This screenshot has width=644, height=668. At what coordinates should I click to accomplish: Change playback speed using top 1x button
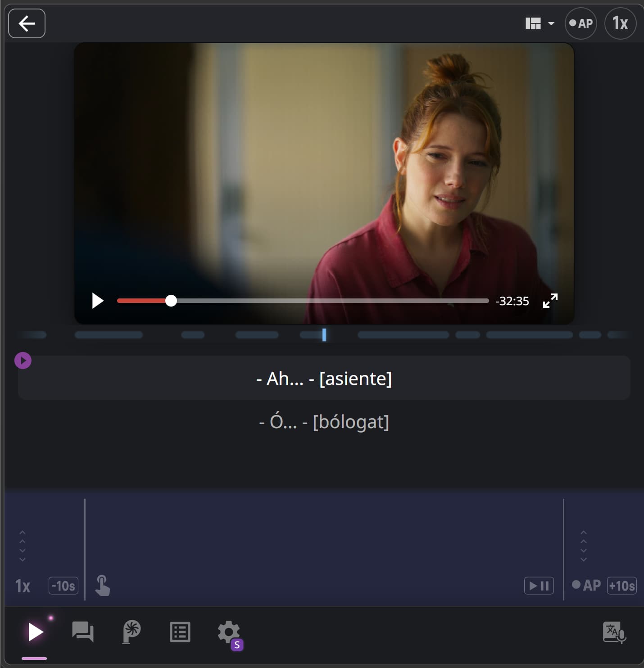coord(620,23)
